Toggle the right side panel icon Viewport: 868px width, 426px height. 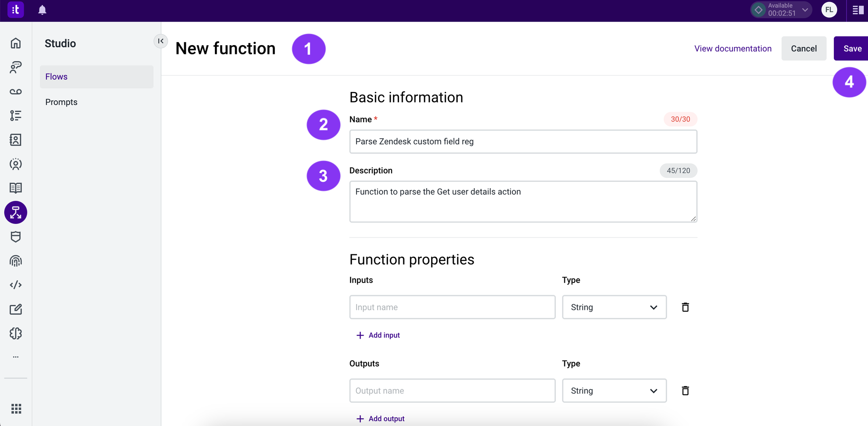858,10
